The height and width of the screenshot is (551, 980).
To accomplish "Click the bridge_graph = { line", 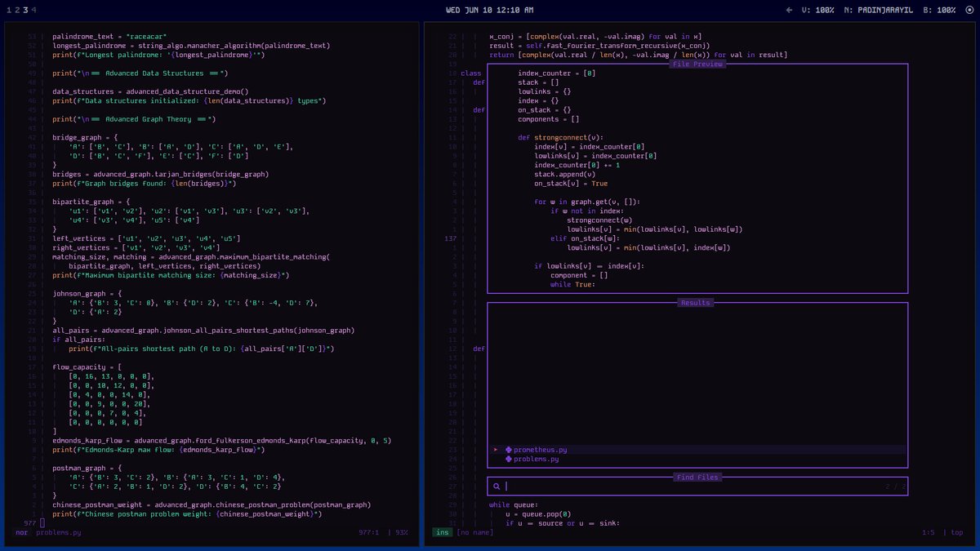I will coord(85,138).
